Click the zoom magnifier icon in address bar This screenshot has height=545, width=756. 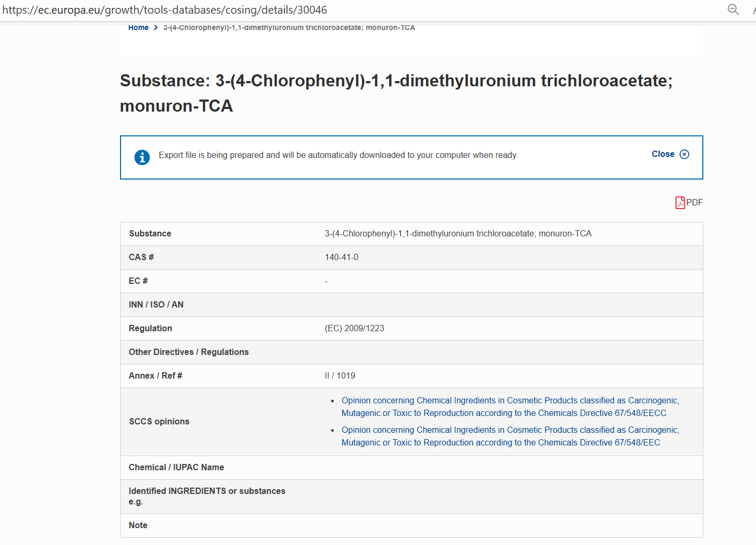tap(733, 9)
